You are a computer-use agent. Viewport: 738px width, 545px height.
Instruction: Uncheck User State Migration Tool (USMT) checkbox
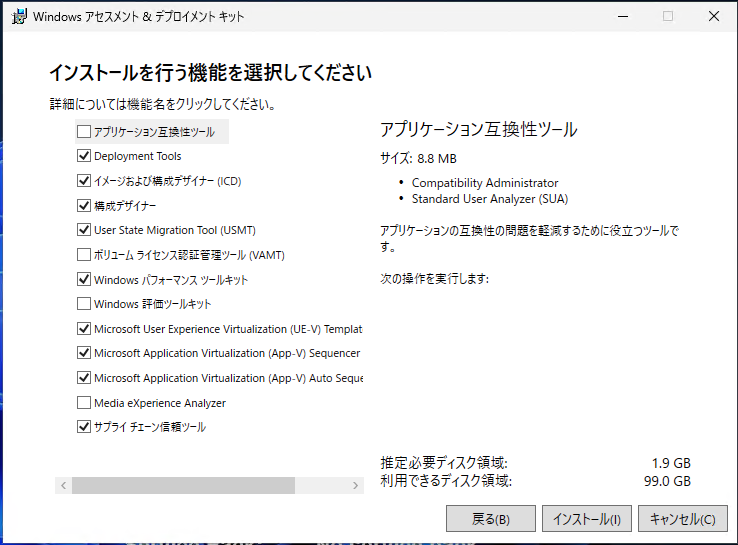pos(84,230)
